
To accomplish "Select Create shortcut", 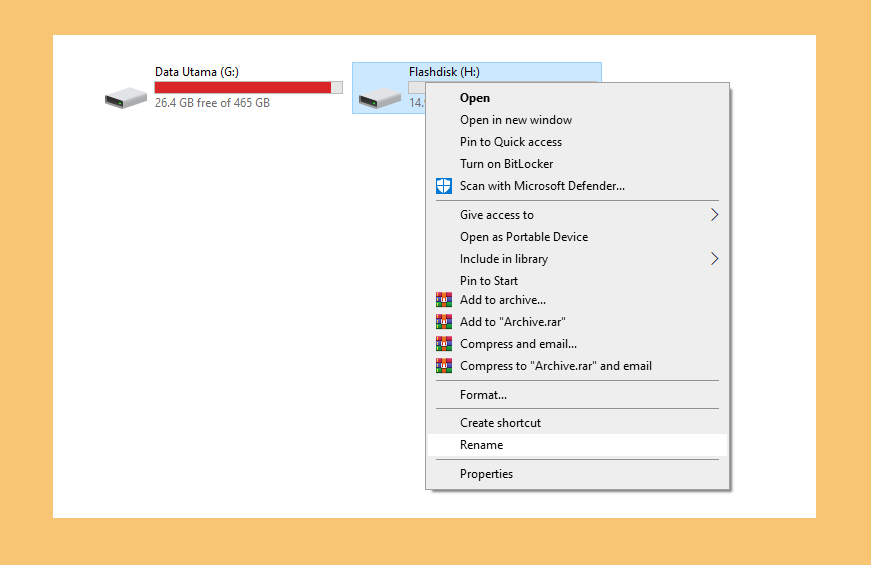I will tap(577, 423).
